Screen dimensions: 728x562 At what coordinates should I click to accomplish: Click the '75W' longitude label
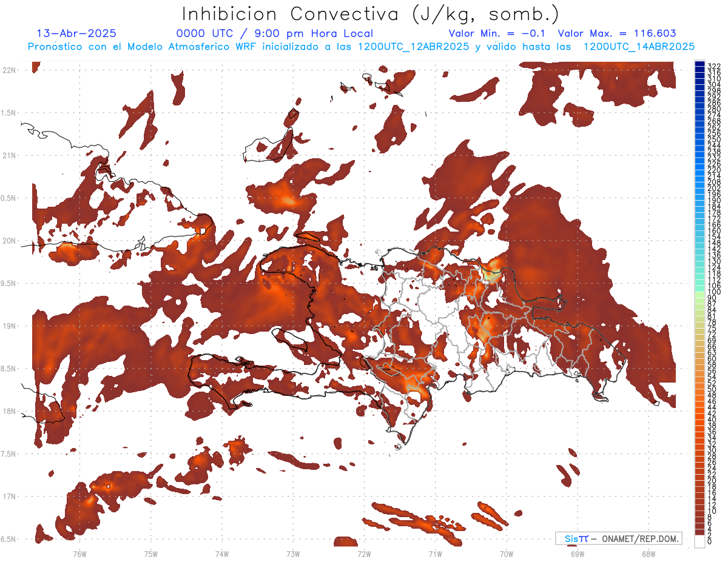151,554
